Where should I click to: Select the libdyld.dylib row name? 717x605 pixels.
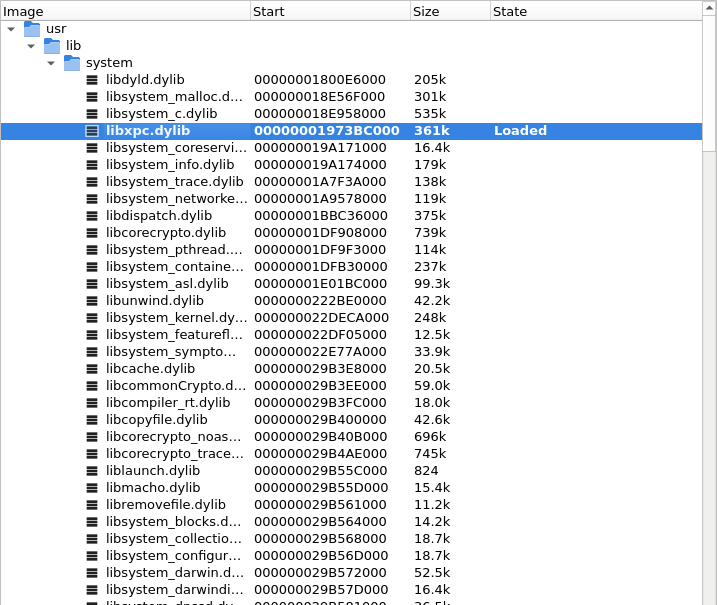[145, 80]
